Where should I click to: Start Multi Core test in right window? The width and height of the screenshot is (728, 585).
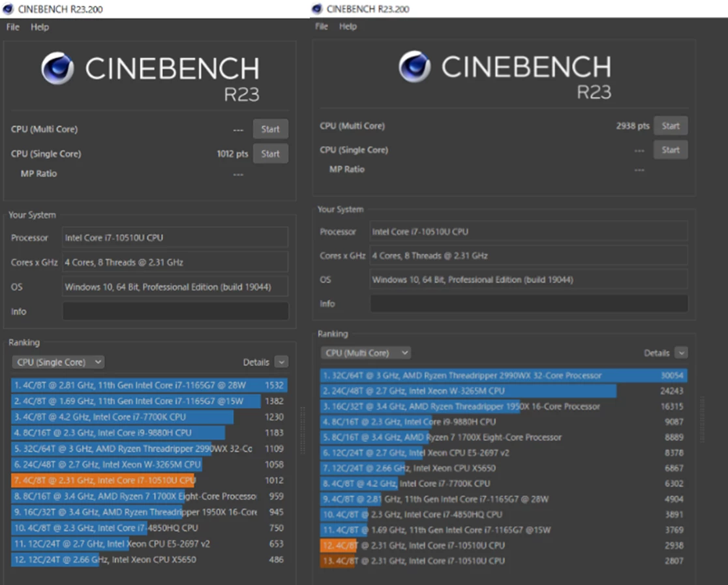(x=671, y=126)
